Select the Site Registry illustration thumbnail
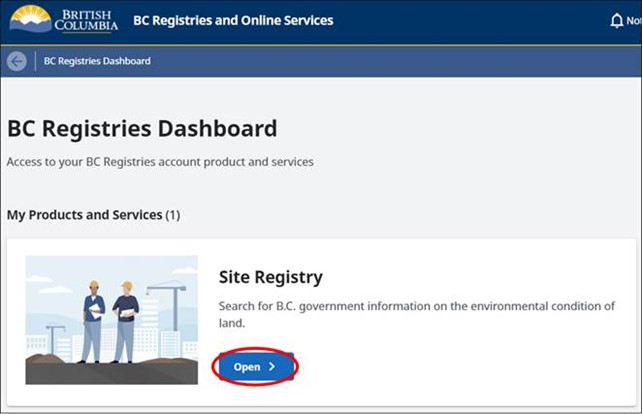The width and height of the screenshot is (642, 414). [111, 320]
